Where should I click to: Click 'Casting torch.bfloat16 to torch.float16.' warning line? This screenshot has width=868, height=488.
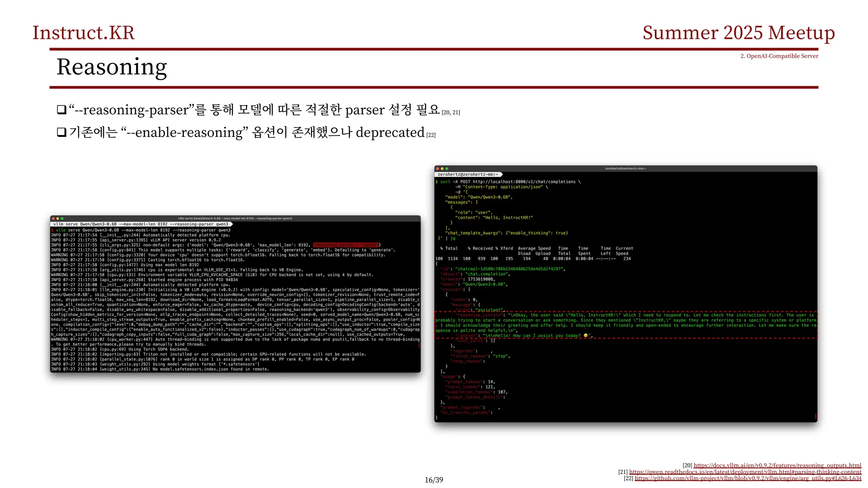(147, 260)
